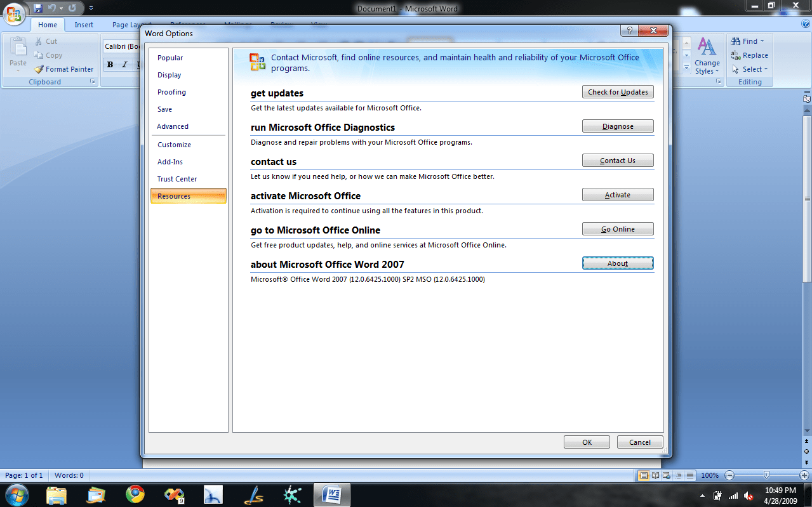Viewport: 812px width, 507px height.
Task: Select Add-Ins in Word Options sidebar
Action: pyautogui.click(x=189, y=162)
